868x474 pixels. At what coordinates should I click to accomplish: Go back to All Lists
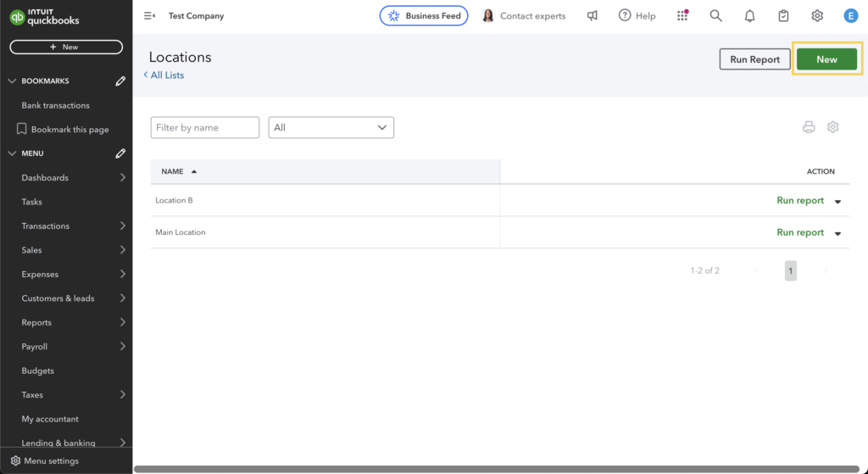pyautogui.click(x=164, y=75)
